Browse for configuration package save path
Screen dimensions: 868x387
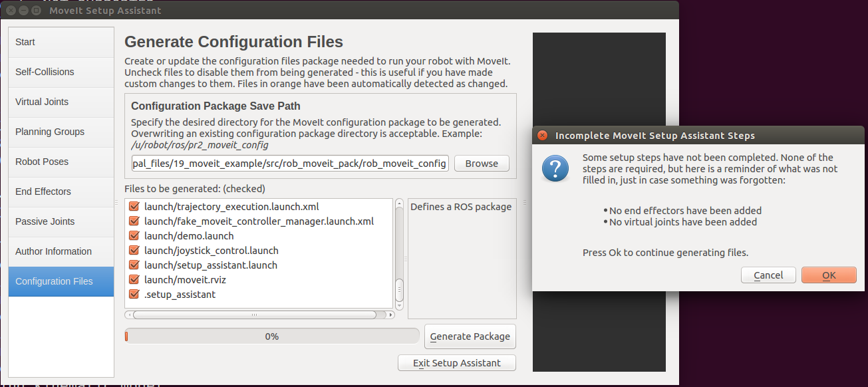pyautogui.click(x=482, y=164)
